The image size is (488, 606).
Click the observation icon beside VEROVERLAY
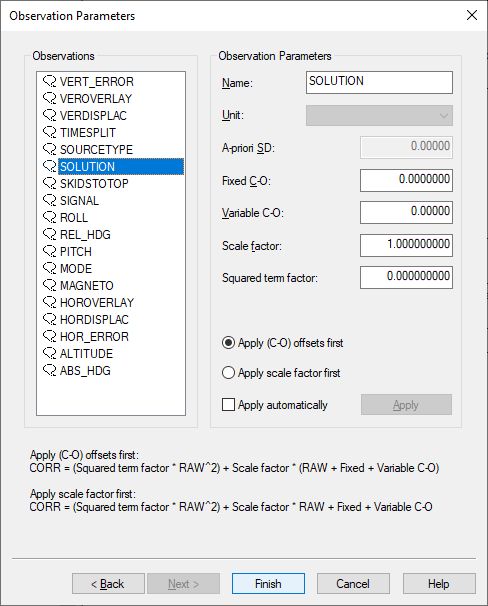pos(50,98)
